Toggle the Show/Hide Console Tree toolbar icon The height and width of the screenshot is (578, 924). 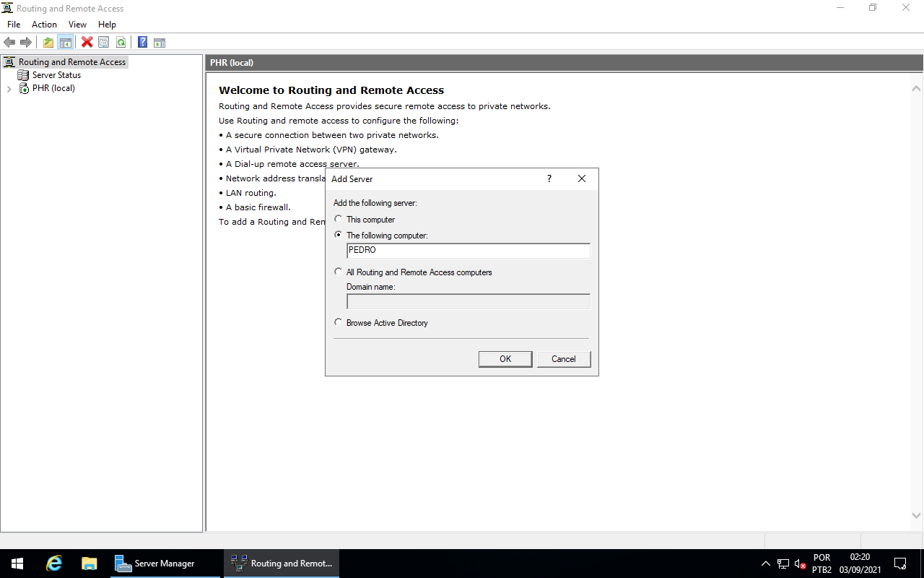pos(66,42)
